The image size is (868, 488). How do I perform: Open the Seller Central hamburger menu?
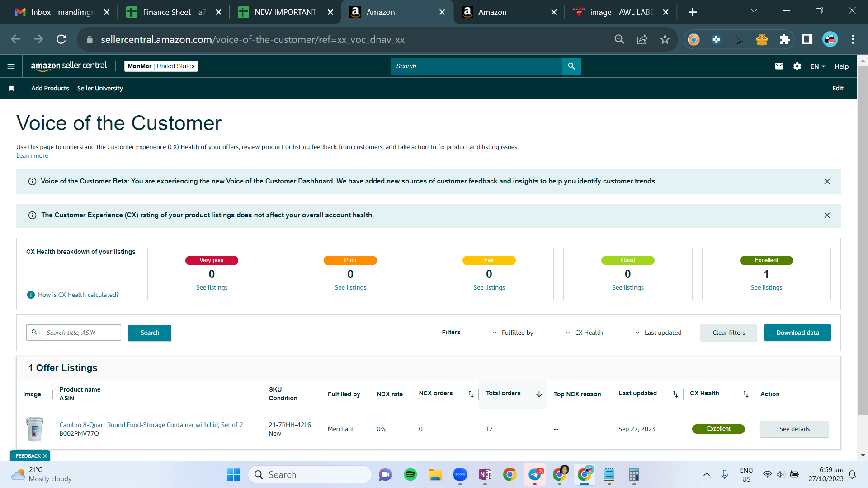coord(11,66)
